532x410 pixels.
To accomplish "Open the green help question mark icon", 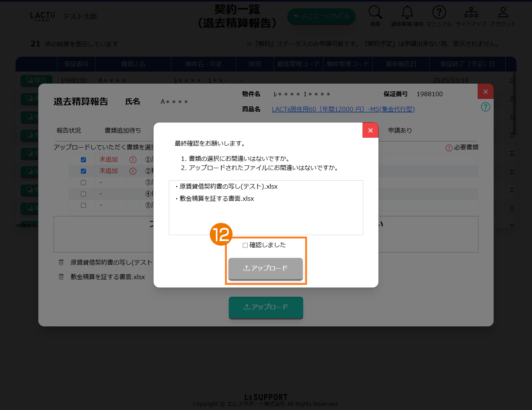I will coord(485,107).
